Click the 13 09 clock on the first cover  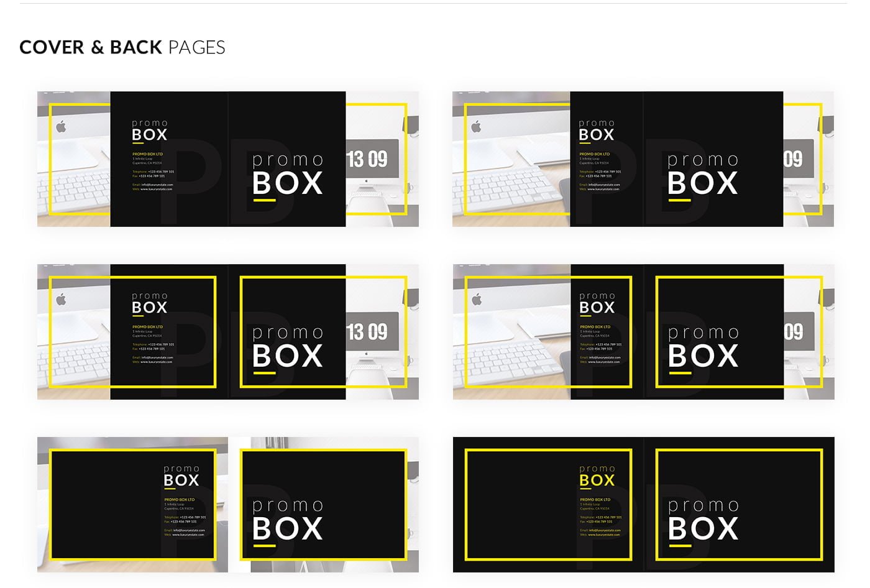click(x=367, y=160)
